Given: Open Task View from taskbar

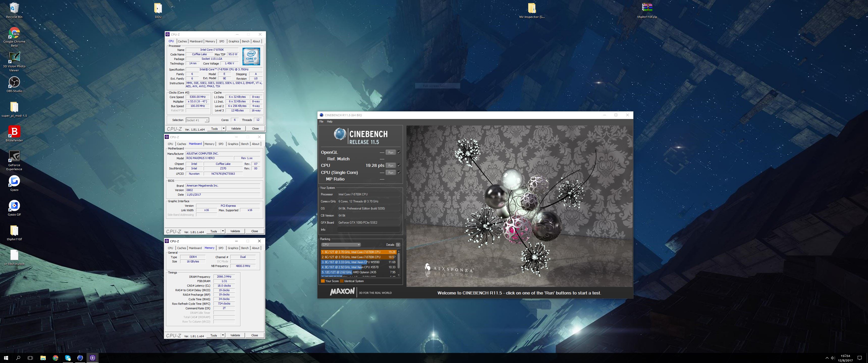Looking at the screenshot, I should [x=30, y=358].
